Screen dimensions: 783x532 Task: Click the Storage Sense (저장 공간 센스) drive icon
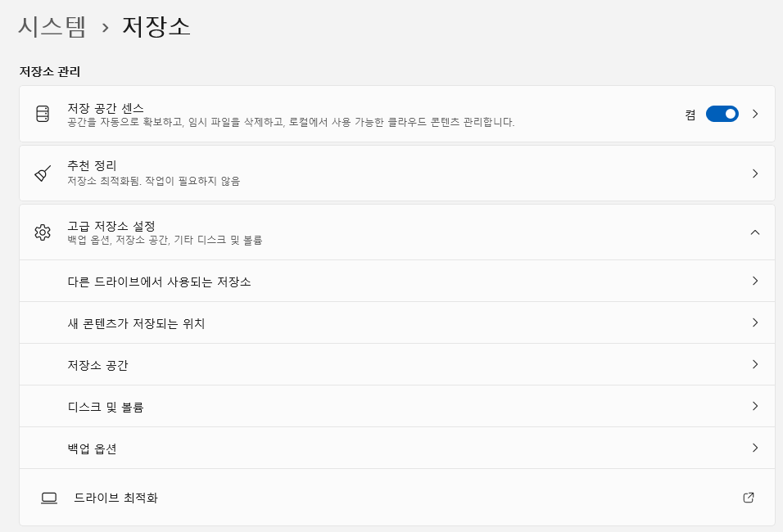coord(43,114)
